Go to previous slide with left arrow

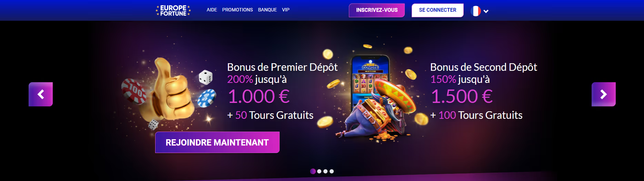pyautogui.click(x=41, y=94)
